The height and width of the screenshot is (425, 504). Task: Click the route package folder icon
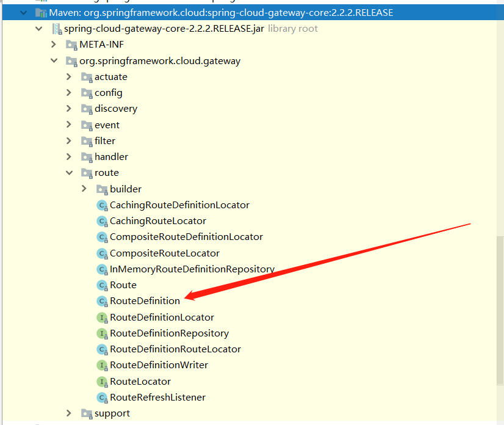(x=87, y=173)
